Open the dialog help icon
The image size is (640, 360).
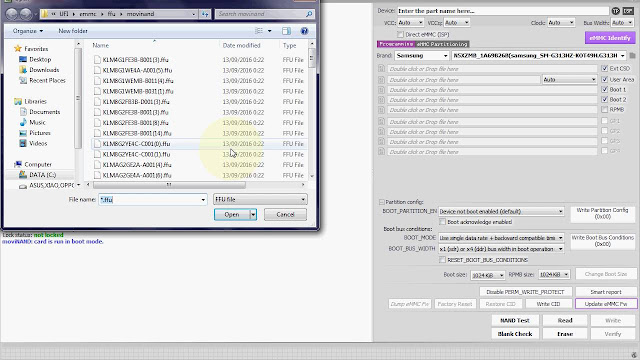point(304,31)
